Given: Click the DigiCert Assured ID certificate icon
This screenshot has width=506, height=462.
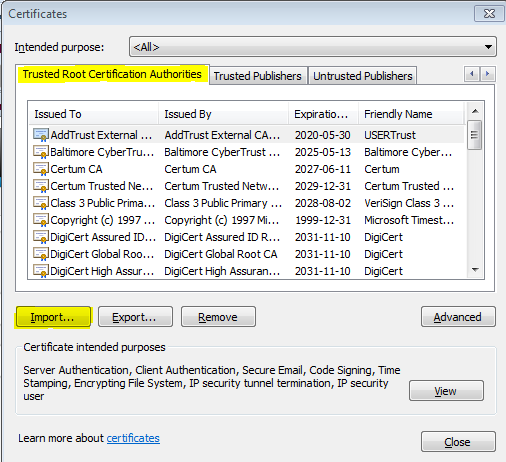Looking at the screenshot, I should click(41, 237).
